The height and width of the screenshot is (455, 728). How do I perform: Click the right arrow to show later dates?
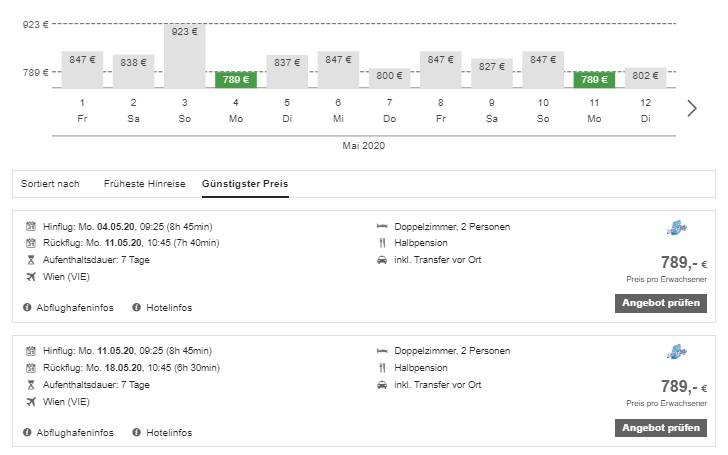tap(691, 108)
